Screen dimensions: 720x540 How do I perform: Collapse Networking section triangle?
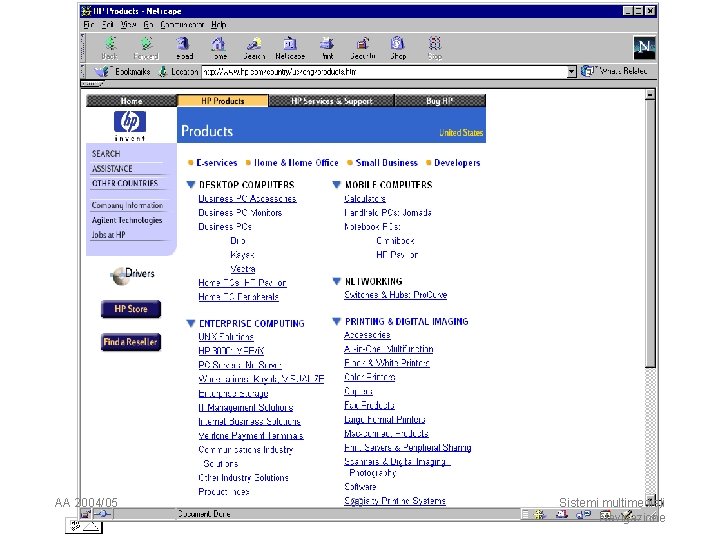tap(337, 281)
